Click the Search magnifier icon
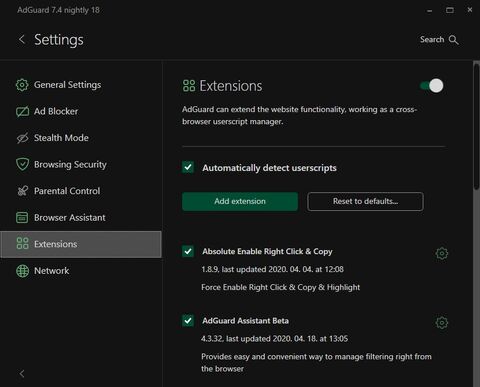This screenshot has height=387, width=480. coord(453,40)
